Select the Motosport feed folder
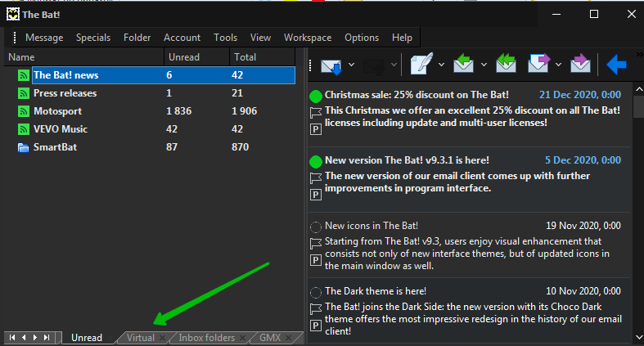This screenshot has width=644, height=346. click(57, 111)
